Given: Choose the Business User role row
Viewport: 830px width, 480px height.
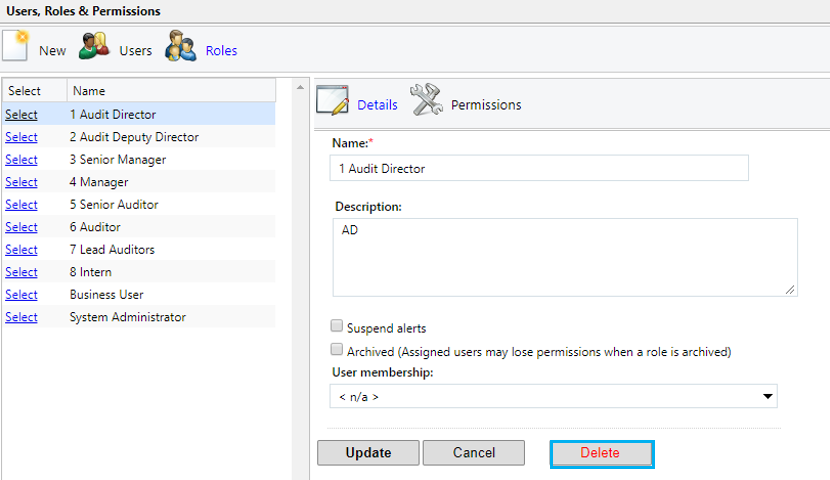Looking at the screenshot, I should click(106, 295).
